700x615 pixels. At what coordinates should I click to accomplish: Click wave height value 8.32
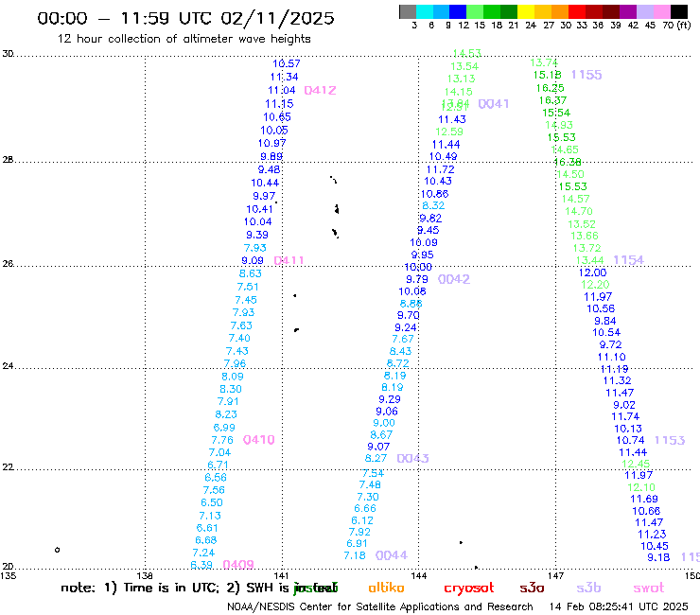click(x=433, y=206)
